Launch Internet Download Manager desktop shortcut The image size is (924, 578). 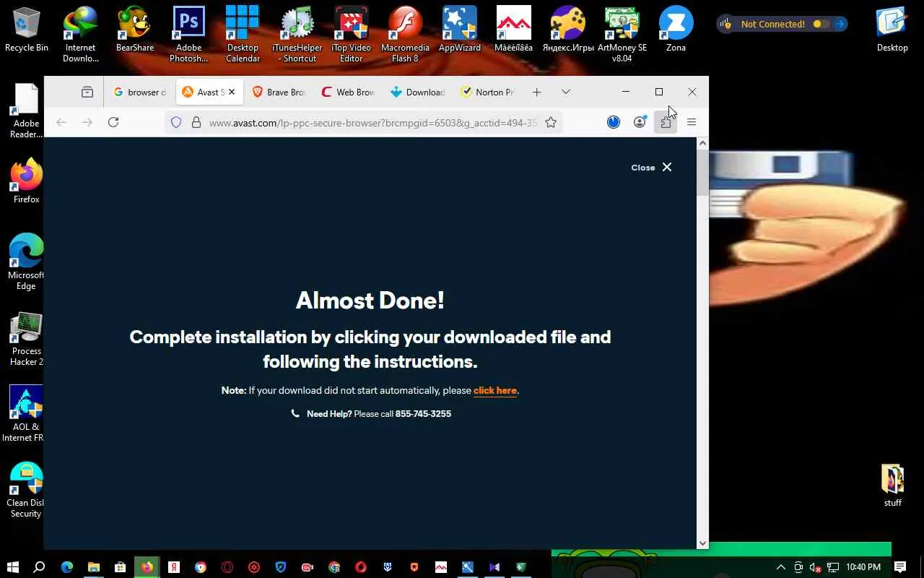click(x=80, y=35)
